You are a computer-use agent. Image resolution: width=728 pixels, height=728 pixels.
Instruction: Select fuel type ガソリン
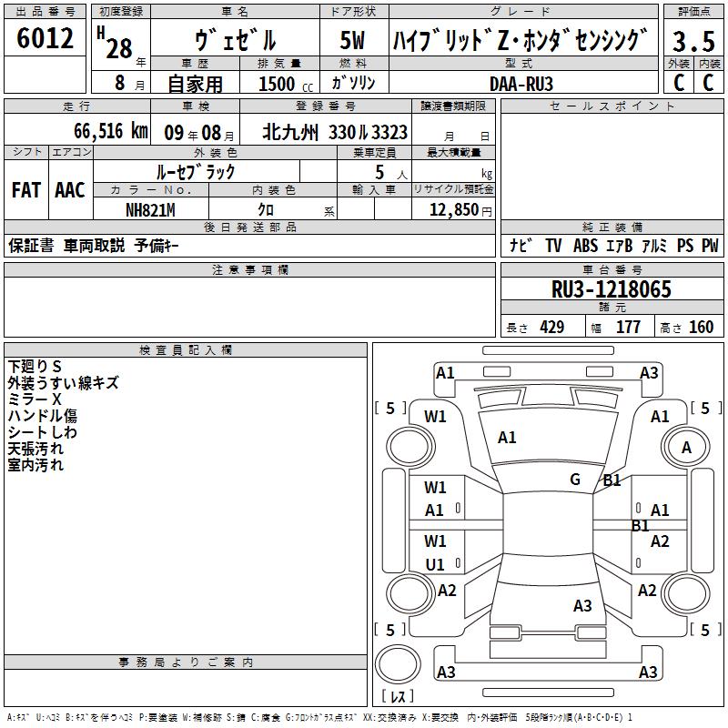point(353,83)
